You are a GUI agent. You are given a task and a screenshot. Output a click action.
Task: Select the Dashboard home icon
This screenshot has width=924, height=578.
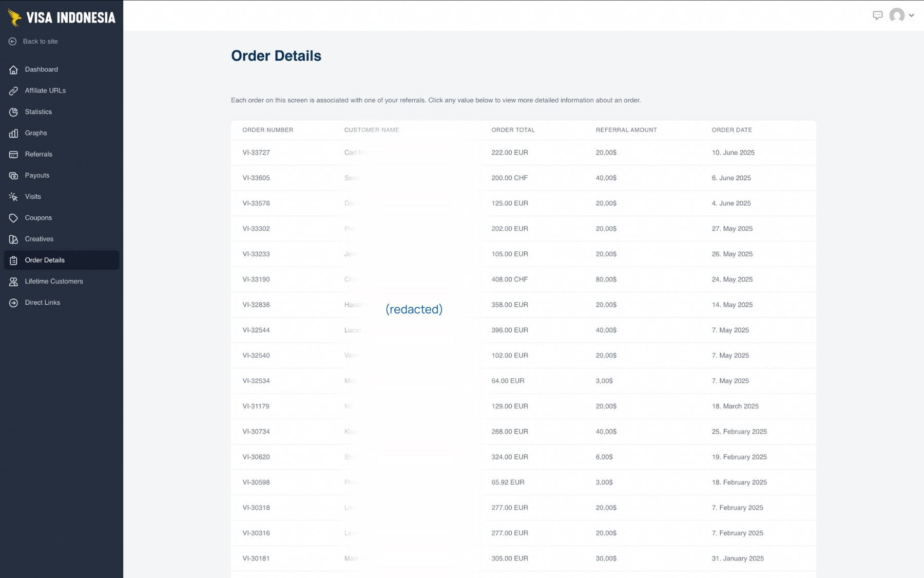(12, 69)
